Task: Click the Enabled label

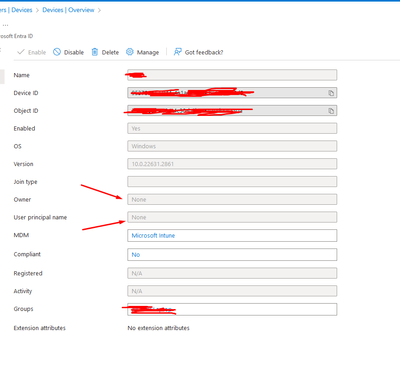Action: (x=24, y=128)
